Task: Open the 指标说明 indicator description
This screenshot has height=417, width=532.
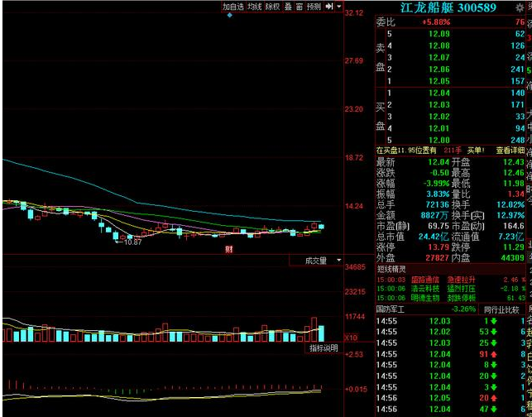Action: pyautogui.click(x=324, y=348)
